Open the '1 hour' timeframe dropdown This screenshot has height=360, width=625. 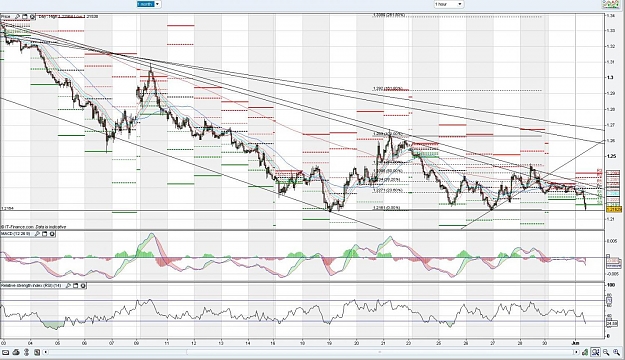tap(448, 4)
